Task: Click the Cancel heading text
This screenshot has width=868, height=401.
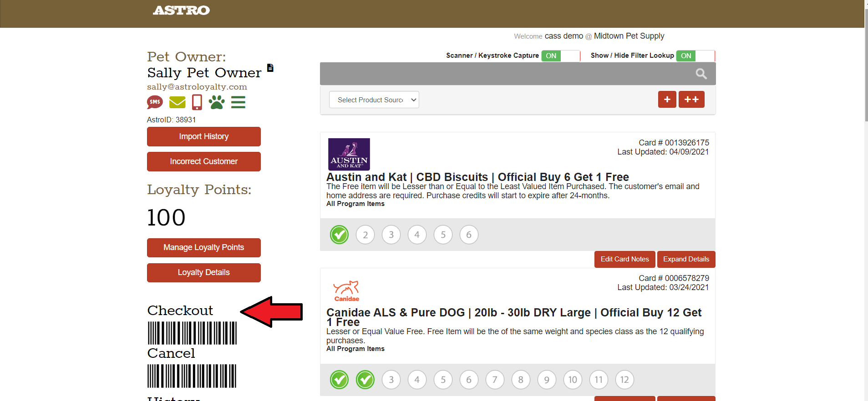Action: (x=171, y=353)
